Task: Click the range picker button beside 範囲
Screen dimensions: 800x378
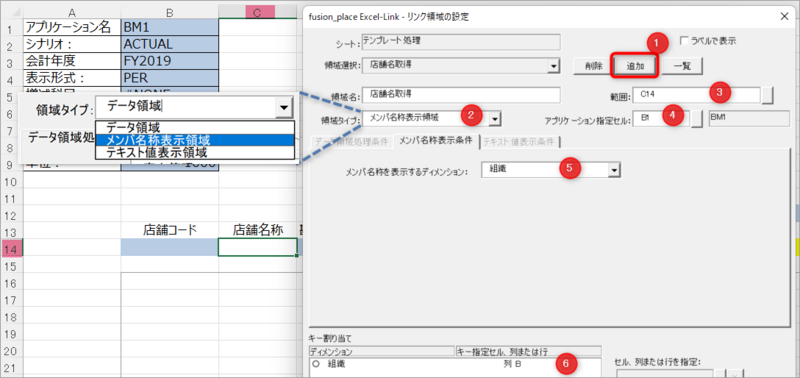Action: click(768, 95)
